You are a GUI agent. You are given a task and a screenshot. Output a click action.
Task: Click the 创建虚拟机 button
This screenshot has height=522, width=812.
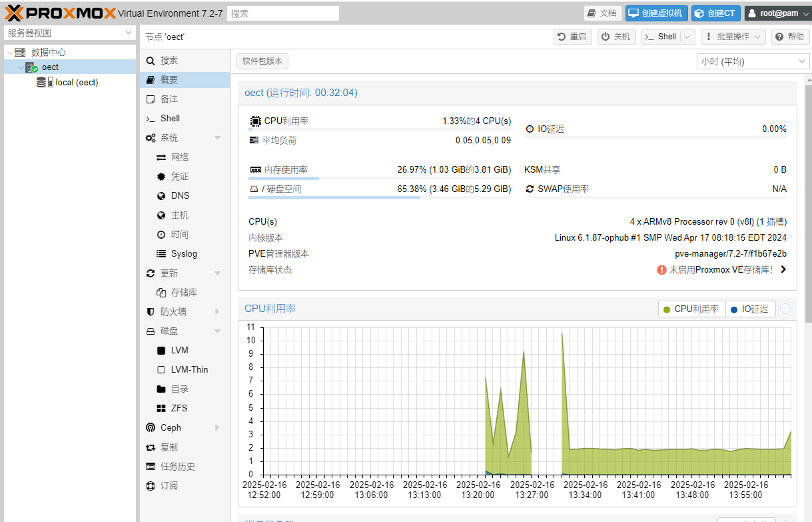tap(656, 13)
